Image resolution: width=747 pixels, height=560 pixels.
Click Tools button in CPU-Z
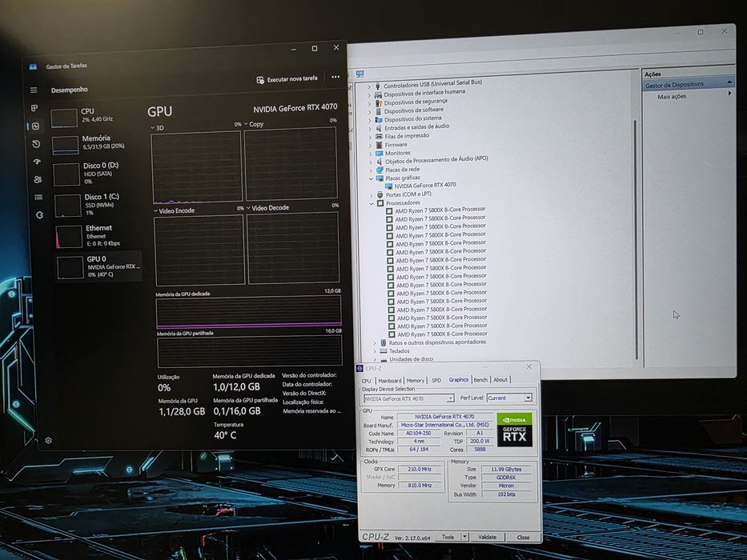coord(448,537)
